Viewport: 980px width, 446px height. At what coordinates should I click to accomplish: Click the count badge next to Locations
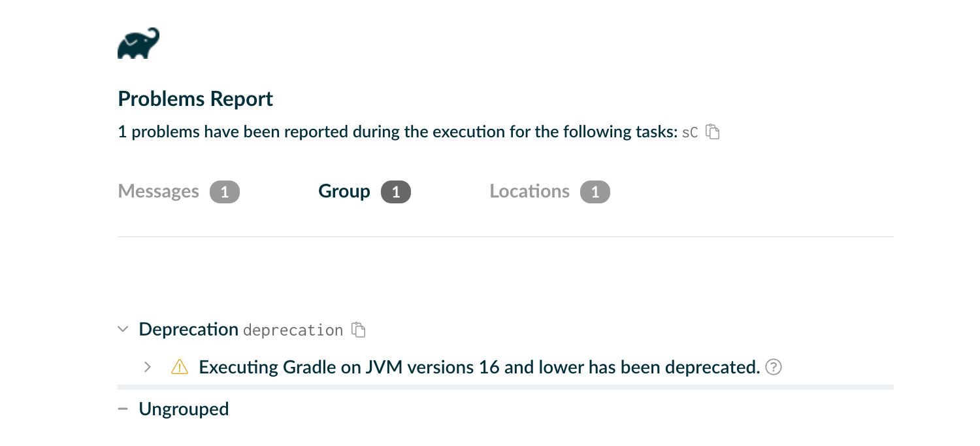tap(595, 191)
